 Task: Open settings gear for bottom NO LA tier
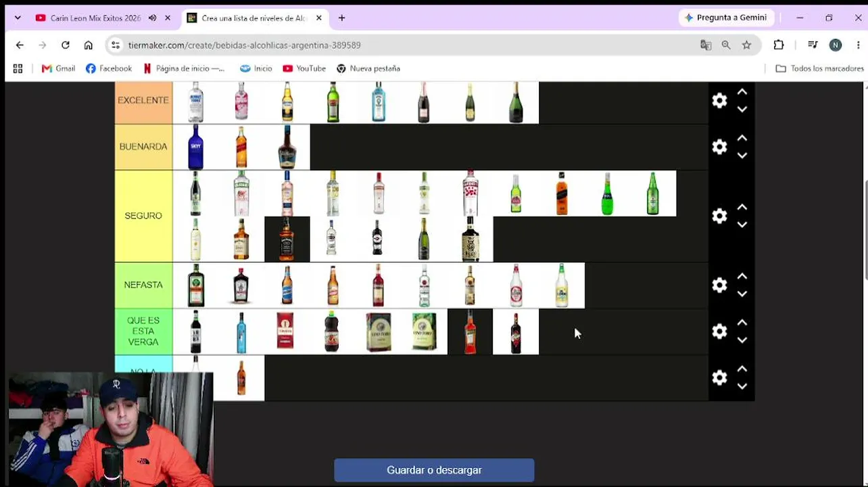pyautogui.click(x=719, y=377)
